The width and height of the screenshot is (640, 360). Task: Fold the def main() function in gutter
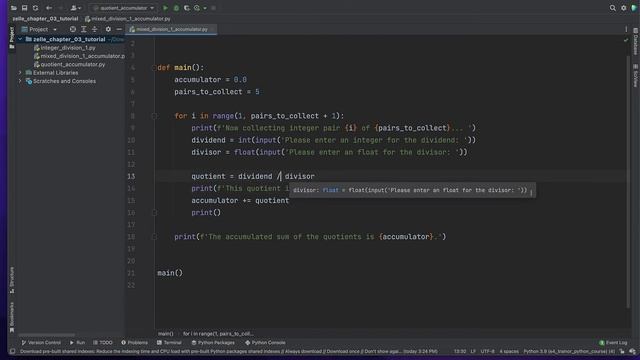point(154,68)
